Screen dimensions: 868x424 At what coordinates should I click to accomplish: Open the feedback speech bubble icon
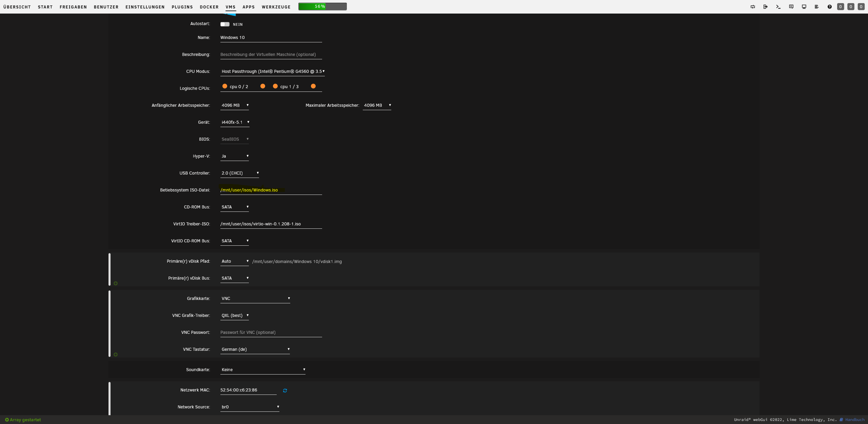click(x=791, y=7)
